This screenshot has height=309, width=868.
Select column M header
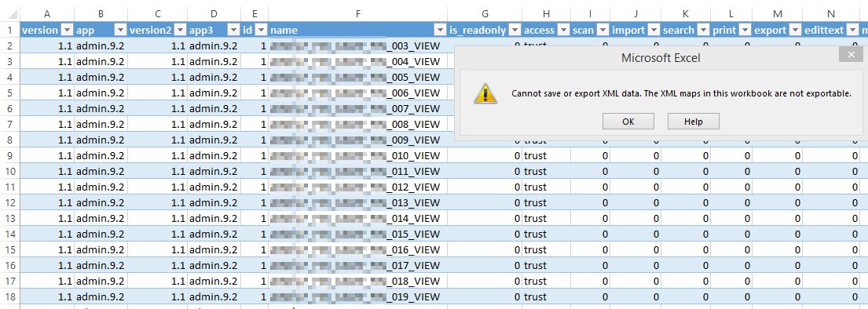click(x=777, y=13)
